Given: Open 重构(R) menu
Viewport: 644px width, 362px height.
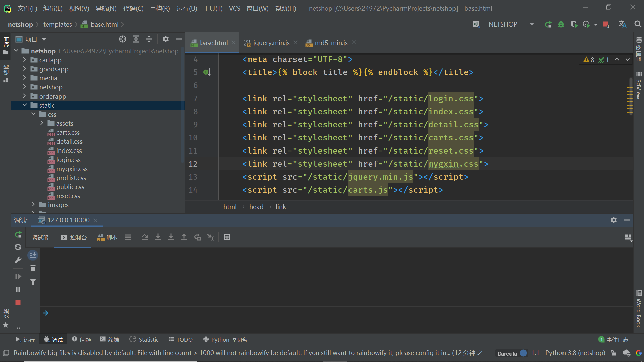Looking at the screenshot, I should point(160,8).
